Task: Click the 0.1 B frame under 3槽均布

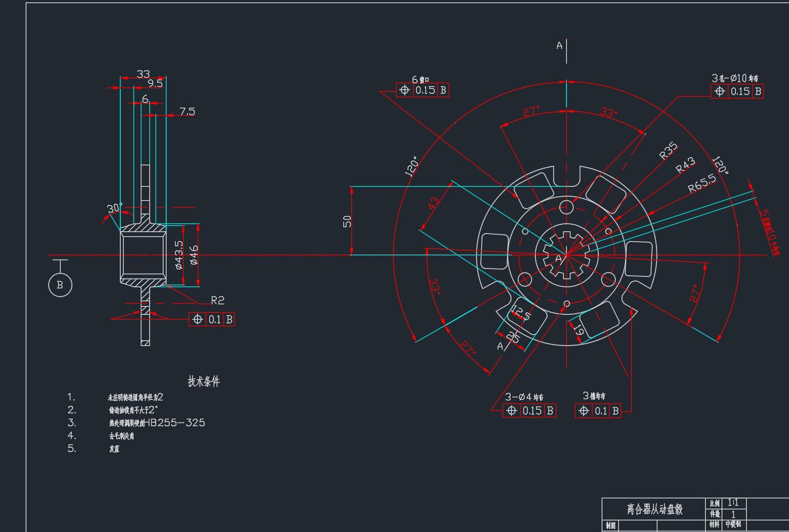Action: (598, 411)
